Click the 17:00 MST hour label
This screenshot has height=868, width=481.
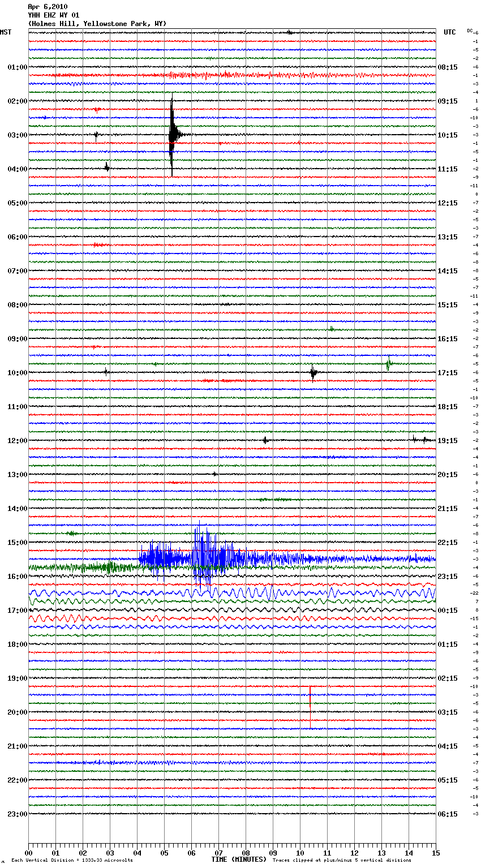(17, 611)
